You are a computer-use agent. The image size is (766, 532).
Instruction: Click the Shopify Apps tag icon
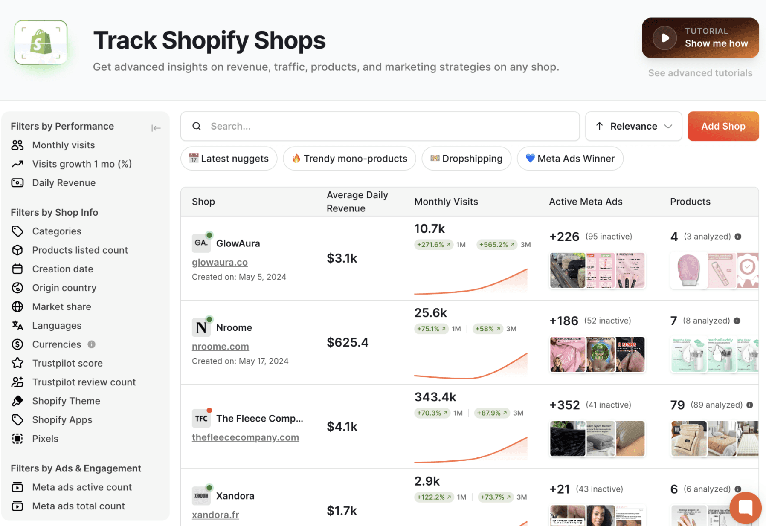click(17, 420)
